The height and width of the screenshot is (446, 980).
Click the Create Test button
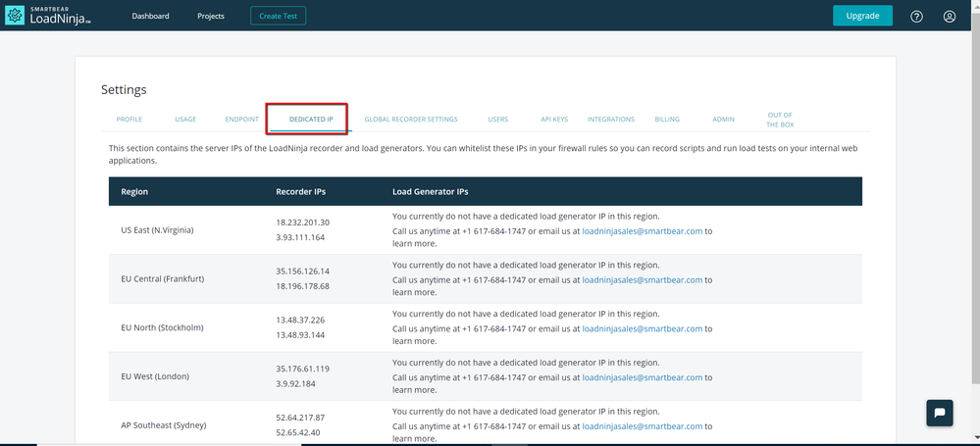(279, 16)
